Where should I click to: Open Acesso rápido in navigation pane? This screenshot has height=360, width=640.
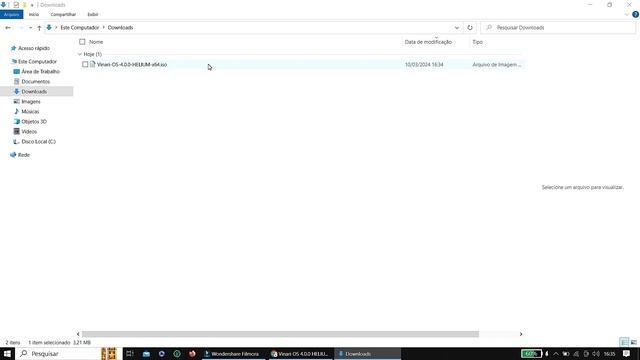(x=34, y=48)
